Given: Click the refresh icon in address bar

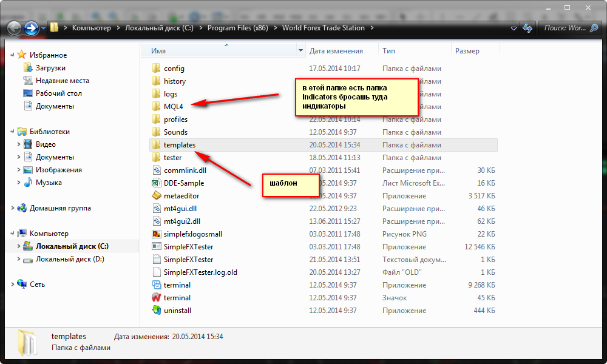Looking at the screenshot, I should 527,28.
